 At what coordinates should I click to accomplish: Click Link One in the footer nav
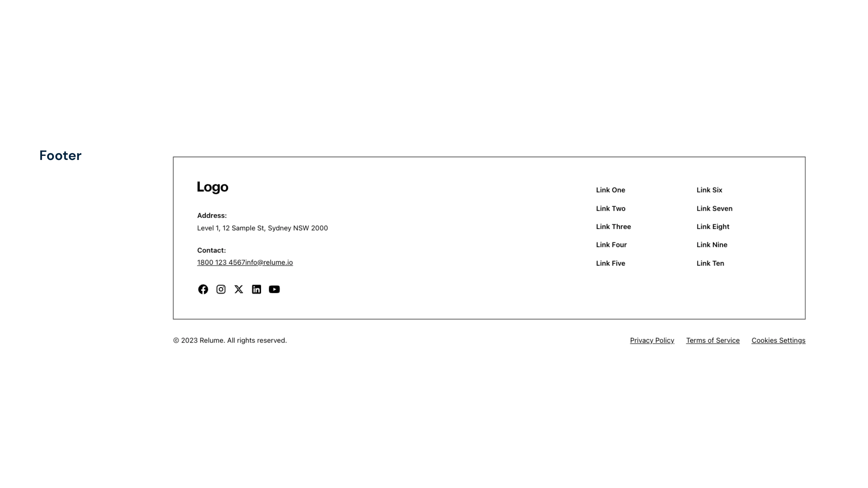click(x=610, y=189)
